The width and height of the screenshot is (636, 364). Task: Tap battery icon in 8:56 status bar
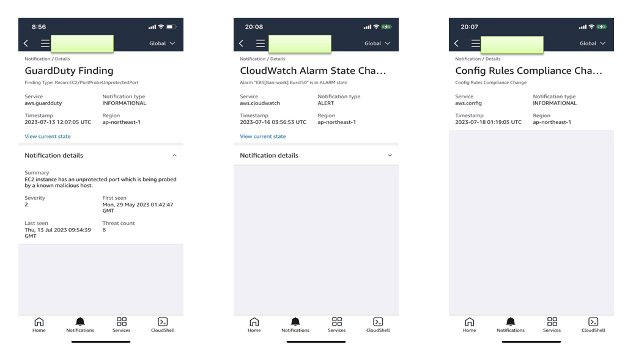(x=171, y=27)
